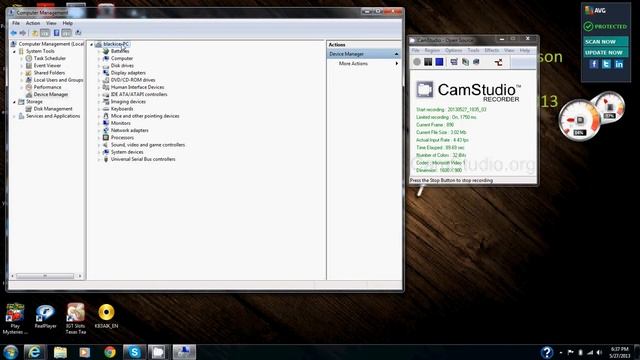The height and width of the screenshot is (360, 640).
Task: Select Human Interface Devices row
Action: click(137, 87)
